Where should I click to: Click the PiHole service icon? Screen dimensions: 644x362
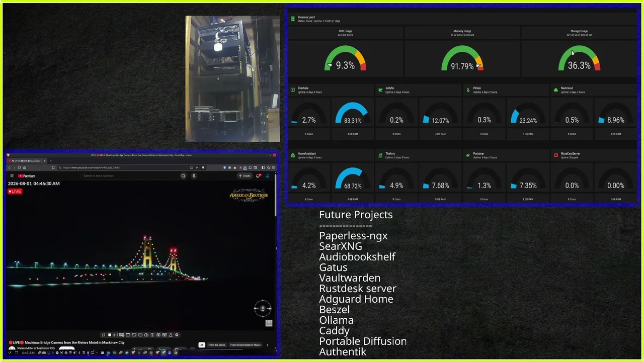[468, 90]
